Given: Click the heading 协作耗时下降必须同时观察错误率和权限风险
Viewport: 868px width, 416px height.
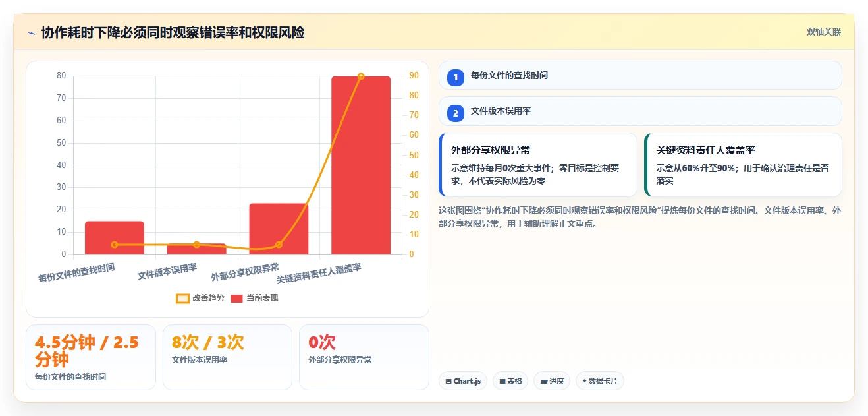Looking at the screenshot, I should click(173, 32).
